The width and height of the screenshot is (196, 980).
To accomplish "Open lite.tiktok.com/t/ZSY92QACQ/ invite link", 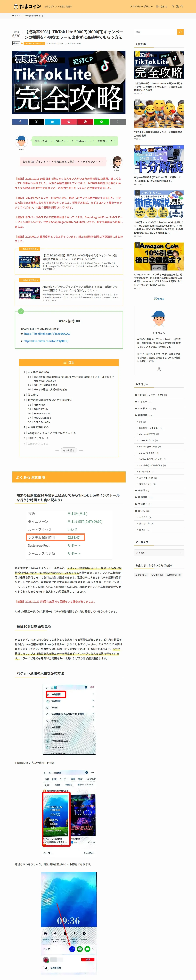I will (47, 334).
